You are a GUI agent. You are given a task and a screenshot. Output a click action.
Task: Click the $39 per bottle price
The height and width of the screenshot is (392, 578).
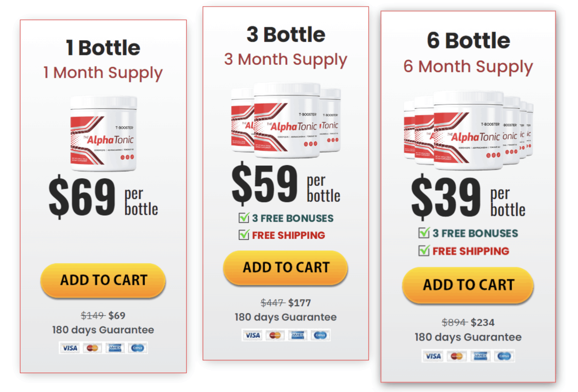(468, 198)
